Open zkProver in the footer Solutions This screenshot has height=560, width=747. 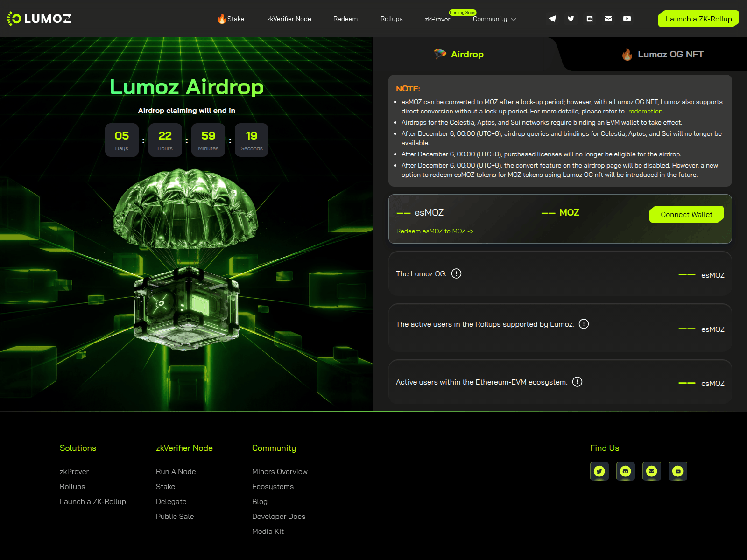pyautogui.click(x=74, y=472)
